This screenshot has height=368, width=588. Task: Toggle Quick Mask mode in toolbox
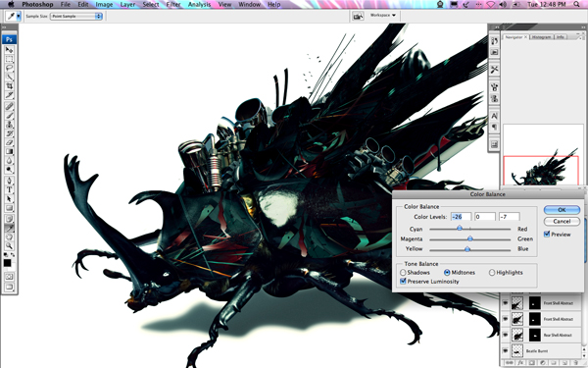[x=9, y=277]
